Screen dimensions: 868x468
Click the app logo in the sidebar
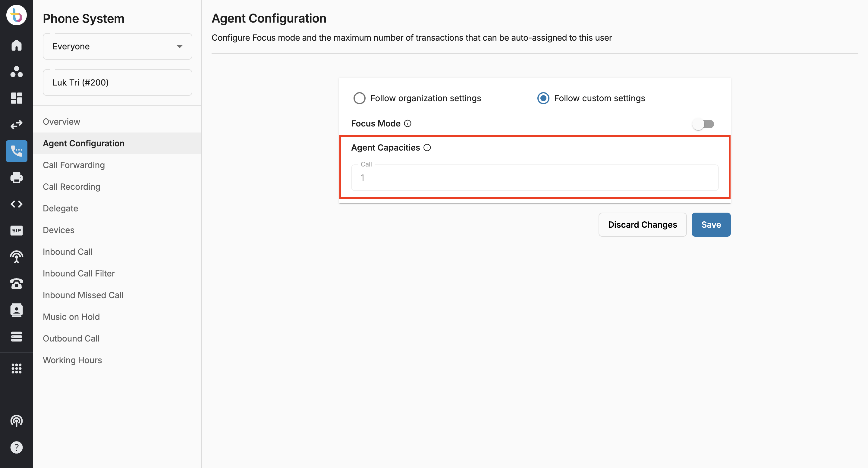point(16,15)
